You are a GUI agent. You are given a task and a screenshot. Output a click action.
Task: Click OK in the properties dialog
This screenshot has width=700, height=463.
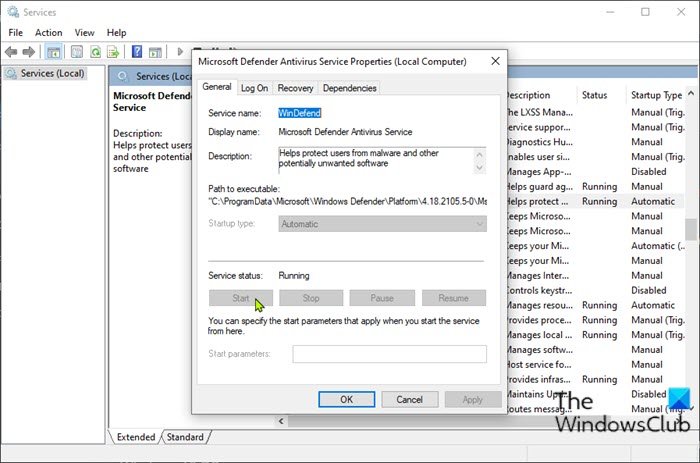click(x=346, y=399)
